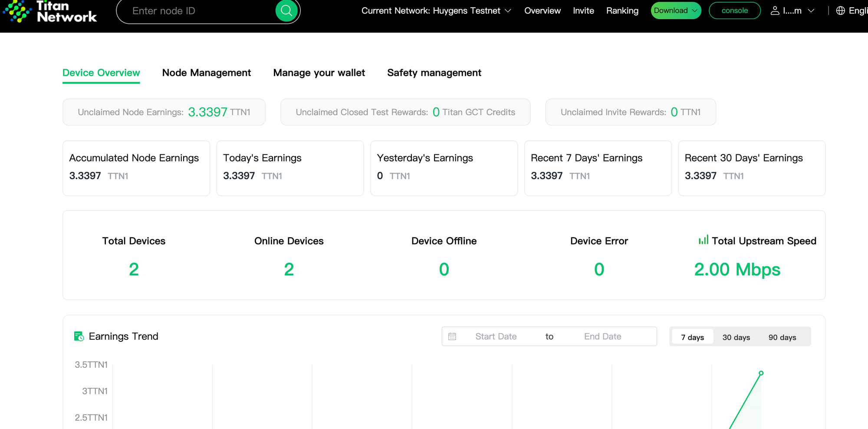Open the Ranking page link

622,11
